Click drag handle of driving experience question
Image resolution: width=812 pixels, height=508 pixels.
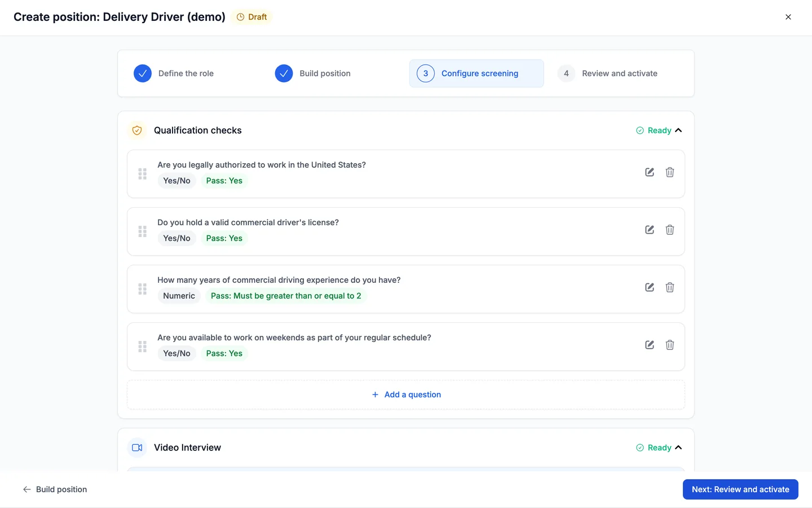[x=143, y=289]
